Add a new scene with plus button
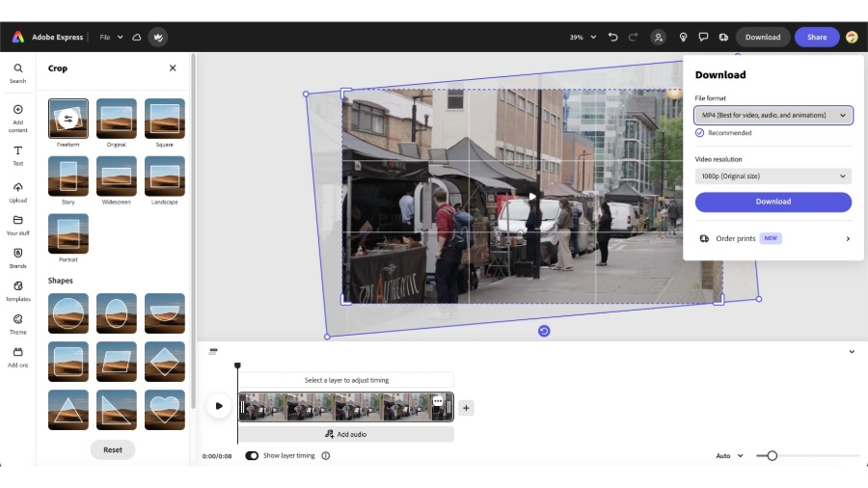 click(466, 408)
